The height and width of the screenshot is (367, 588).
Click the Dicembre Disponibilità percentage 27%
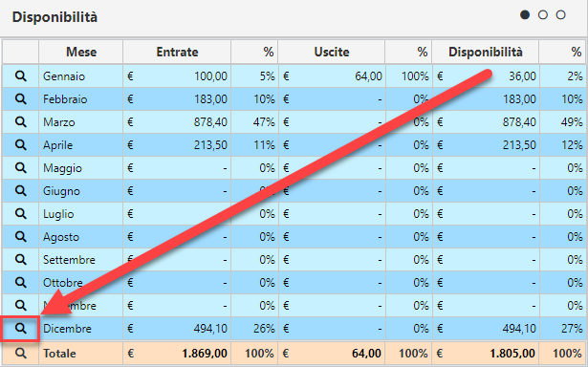(x=572, y=329)
